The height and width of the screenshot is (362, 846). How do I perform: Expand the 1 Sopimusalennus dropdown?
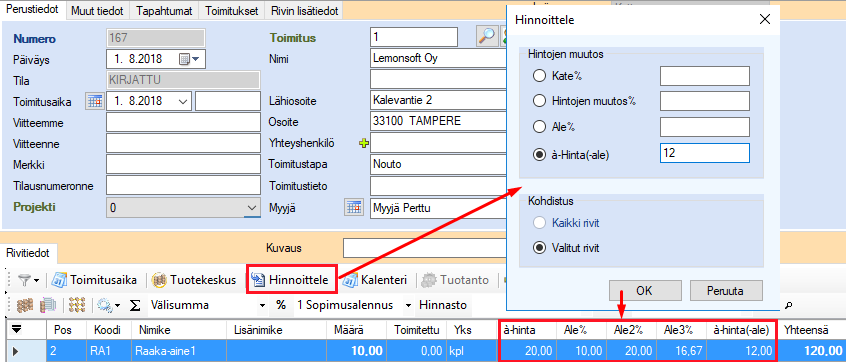(408, 305)
